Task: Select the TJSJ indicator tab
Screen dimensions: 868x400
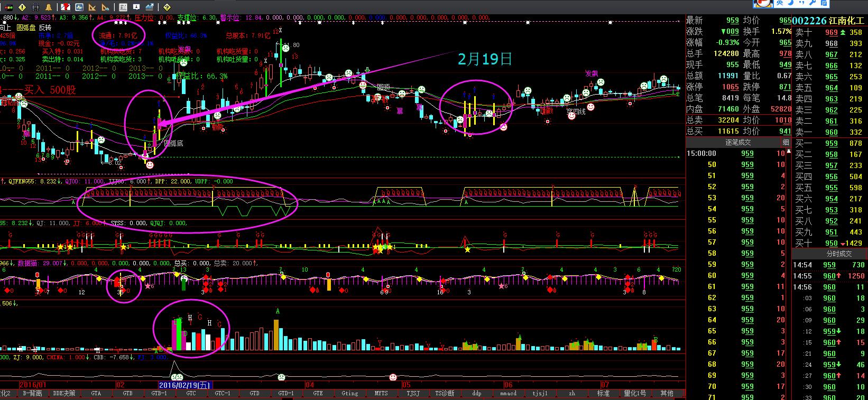Action: 413,393
